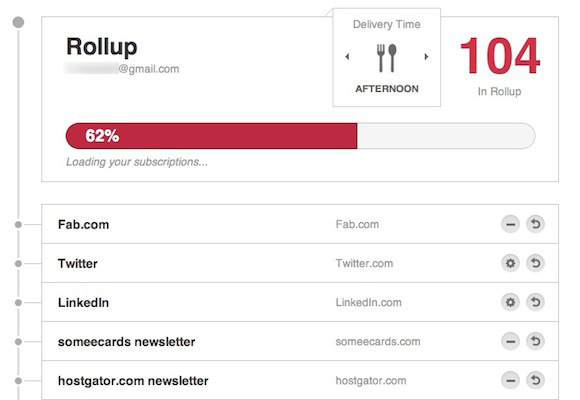Click the minus icon for Fab.com
This screenshot has width=580, height=400.
(510, 224)
